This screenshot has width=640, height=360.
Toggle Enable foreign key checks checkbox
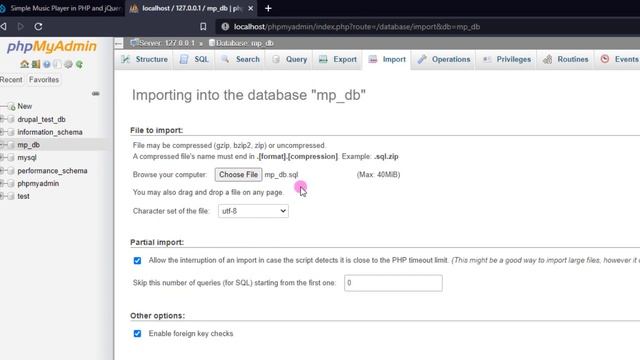138,333
